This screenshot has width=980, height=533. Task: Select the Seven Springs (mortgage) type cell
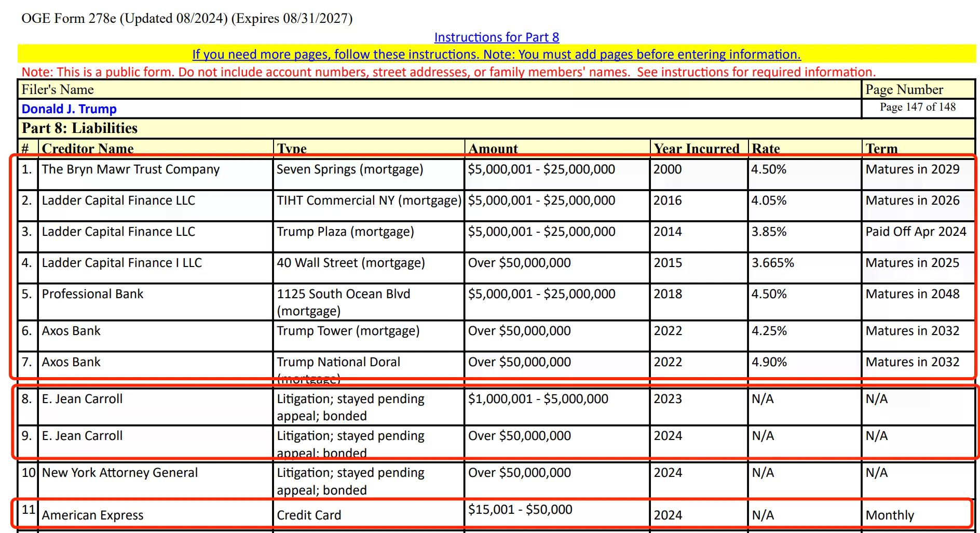click(350, 170)
